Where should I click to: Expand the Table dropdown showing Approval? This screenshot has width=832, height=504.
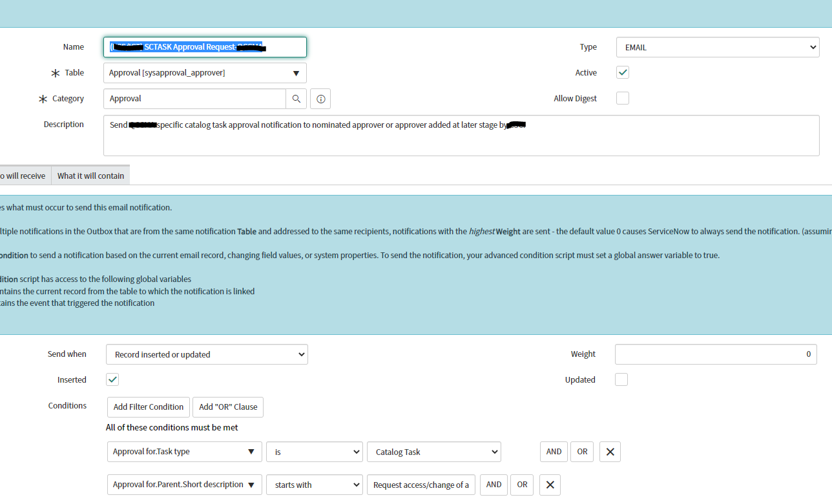[205, 73]
